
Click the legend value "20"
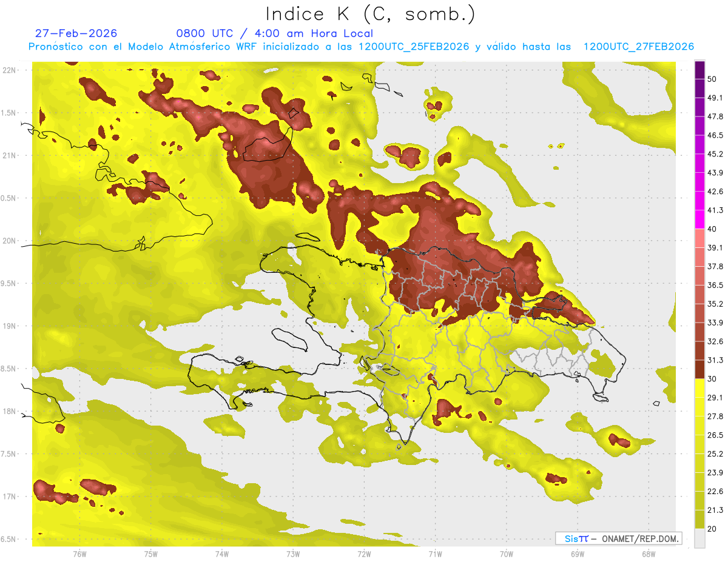[x=712, y=529]
